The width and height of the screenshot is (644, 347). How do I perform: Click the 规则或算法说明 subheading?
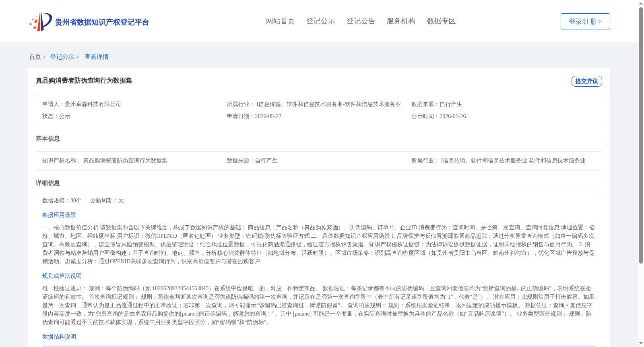click(x=62, y=276)
